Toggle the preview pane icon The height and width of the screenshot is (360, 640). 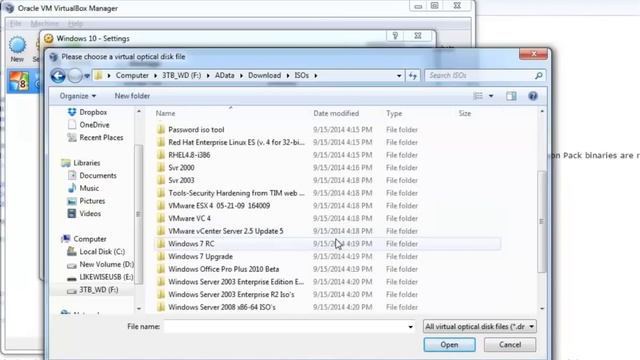[511, 96]
